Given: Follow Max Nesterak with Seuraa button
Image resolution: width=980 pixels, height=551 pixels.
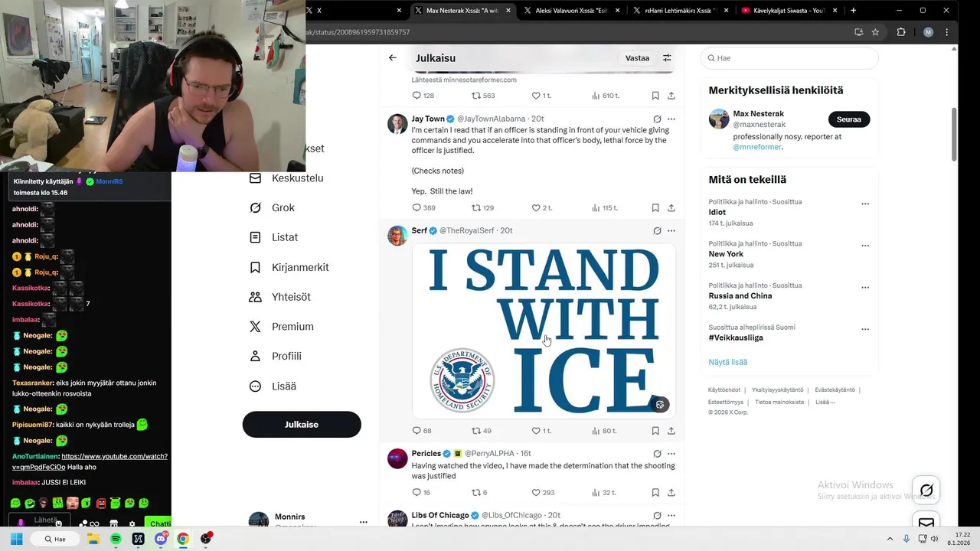Looking at the screenshot, I should coord(849,119).
